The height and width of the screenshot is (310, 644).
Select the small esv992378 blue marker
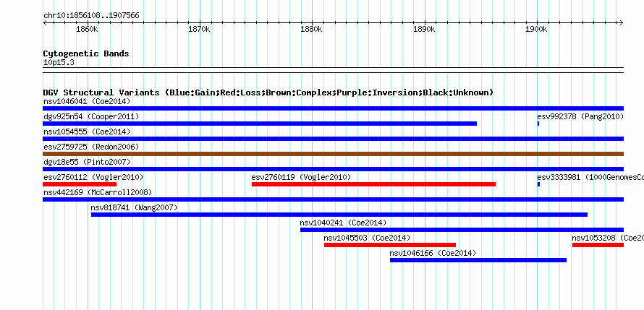[x=538, y=124]
